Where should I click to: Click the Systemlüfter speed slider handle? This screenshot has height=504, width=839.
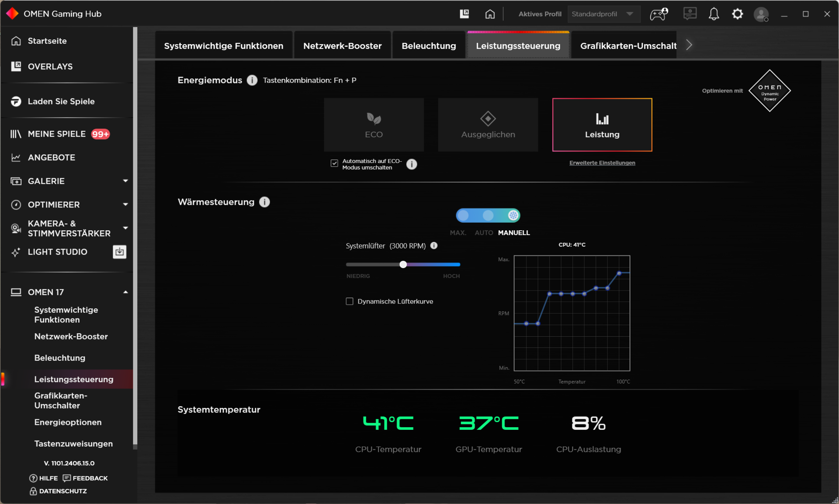[x=403, y=264]
